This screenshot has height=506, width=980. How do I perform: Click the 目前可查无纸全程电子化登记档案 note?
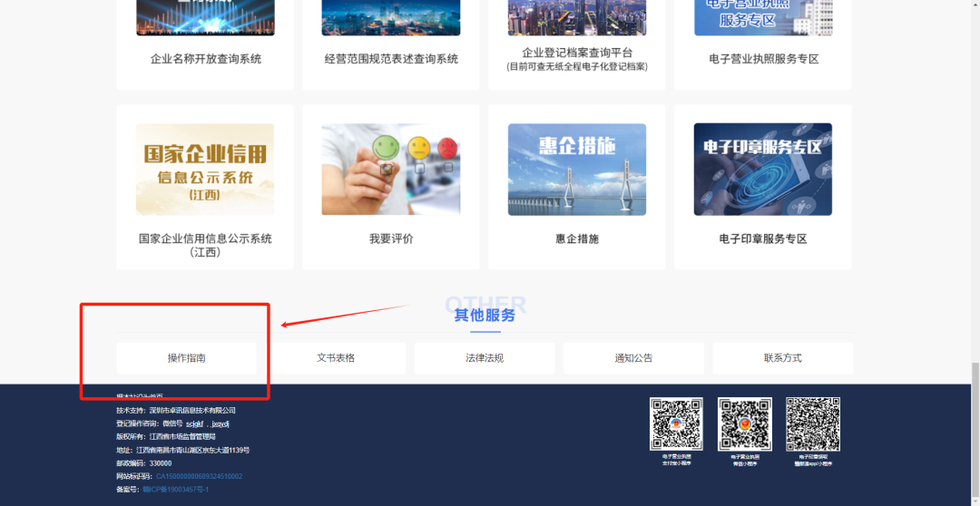click(577, 66)
